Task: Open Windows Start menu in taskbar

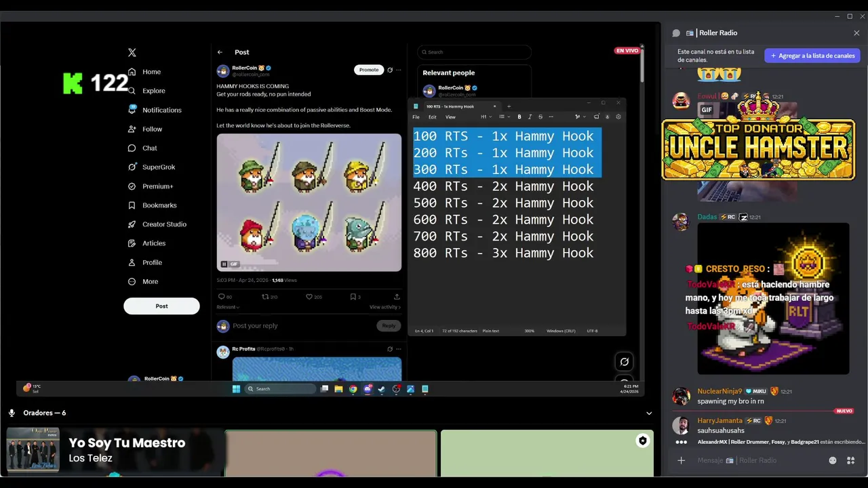Action: click(236, 389)
